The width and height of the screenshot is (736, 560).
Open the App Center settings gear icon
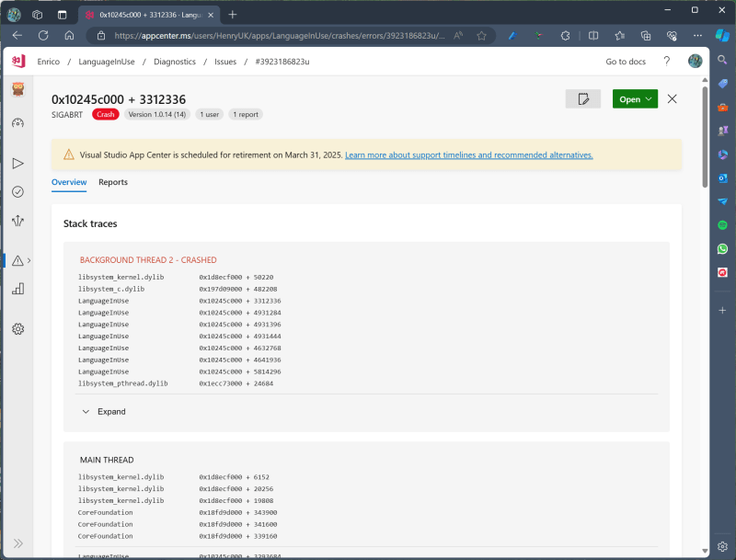point(17,329)
